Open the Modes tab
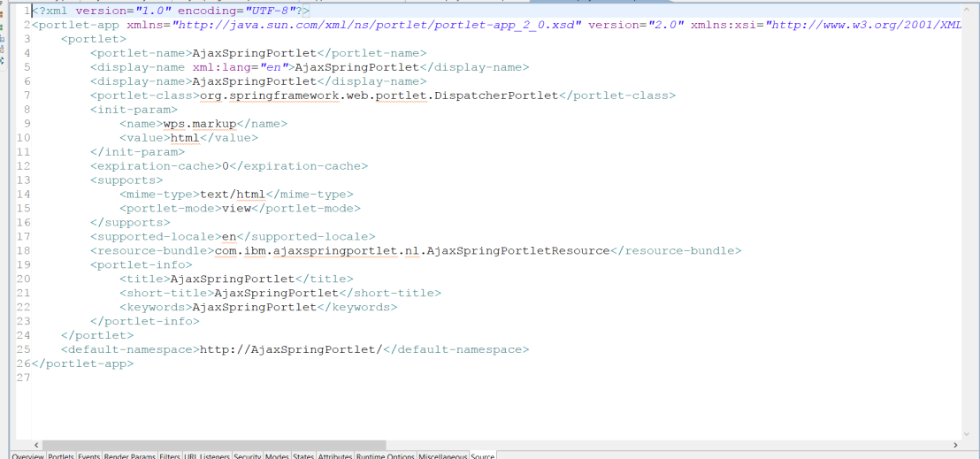Viewport: 980px width, 459px height. pos(277,456)
